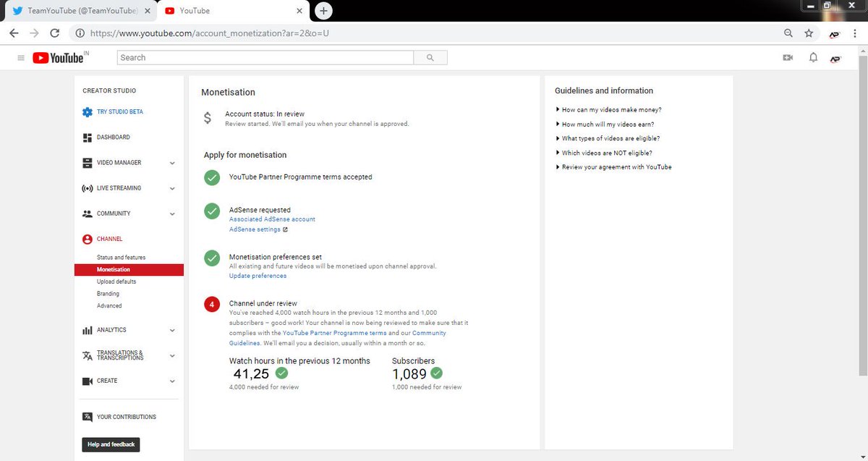Click the Your Contributions icon

point(88,417)
